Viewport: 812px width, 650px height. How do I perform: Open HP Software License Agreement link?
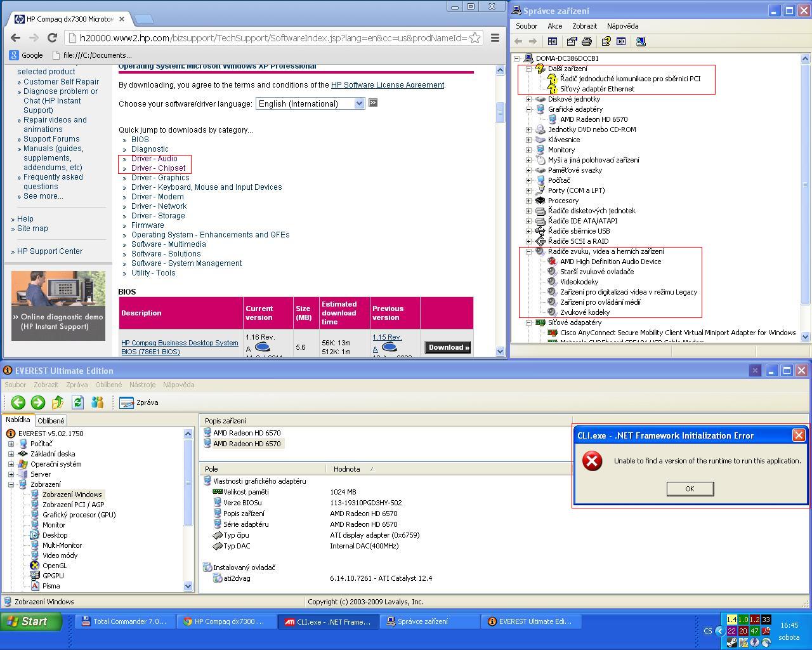388,85
